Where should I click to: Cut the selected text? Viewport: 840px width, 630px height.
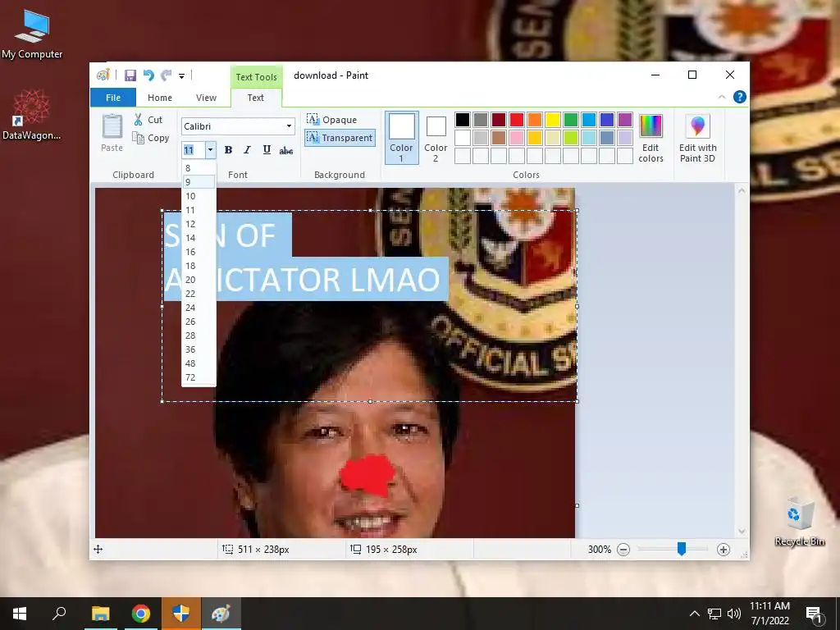pyautogui.click(x=148, y=120)
